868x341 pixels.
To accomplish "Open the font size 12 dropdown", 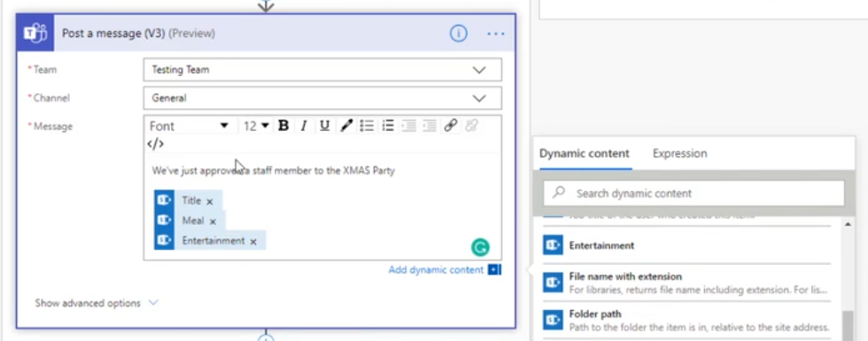I will pyautogui.click(x=256, y=126).
